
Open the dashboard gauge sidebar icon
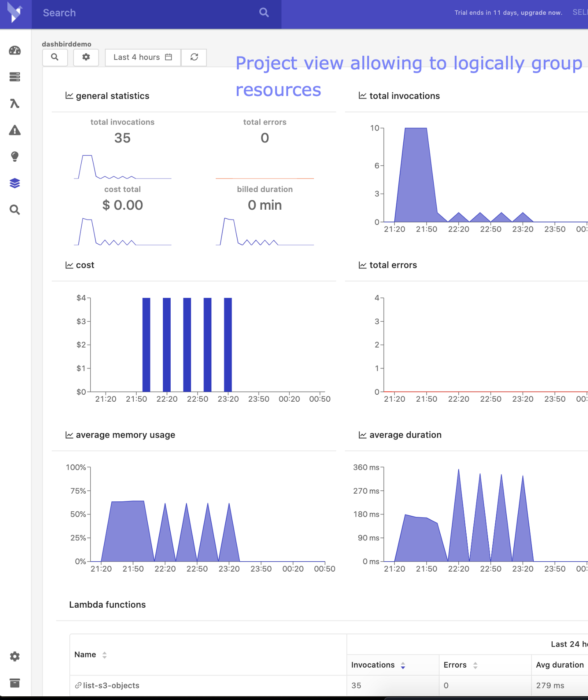tap(15, 50)
